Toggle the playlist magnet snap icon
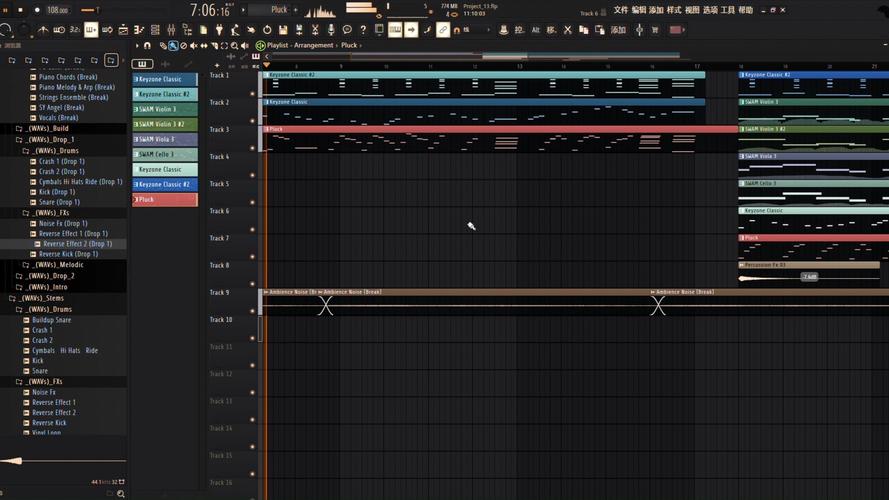889x500 pixels. click(x=148, y=46)
